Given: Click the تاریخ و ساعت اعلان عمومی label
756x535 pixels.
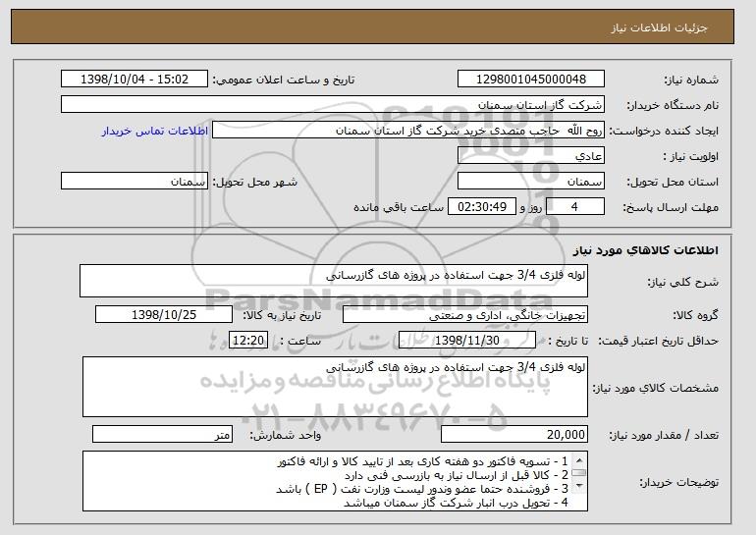Looking at the screenshot, I should 284,80.
